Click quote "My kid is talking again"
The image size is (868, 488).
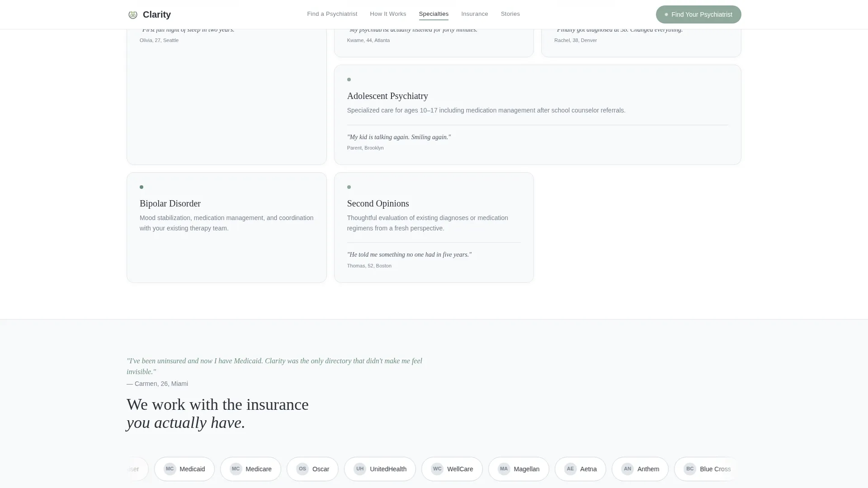coord(399,137)
